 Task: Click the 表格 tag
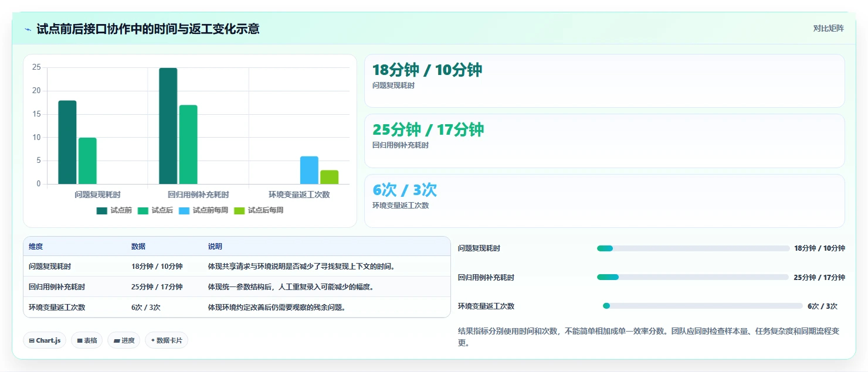[87, 340]
